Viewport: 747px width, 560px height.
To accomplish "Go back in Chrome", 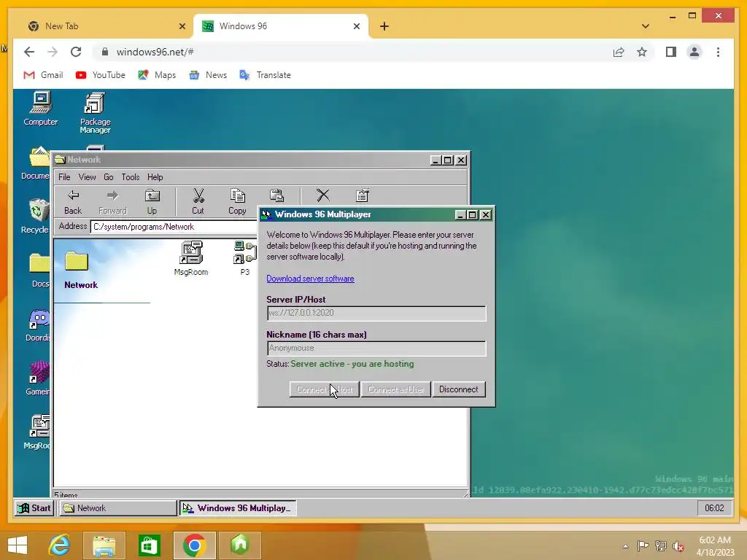I will pyautogui.click(x=29, y=52).
